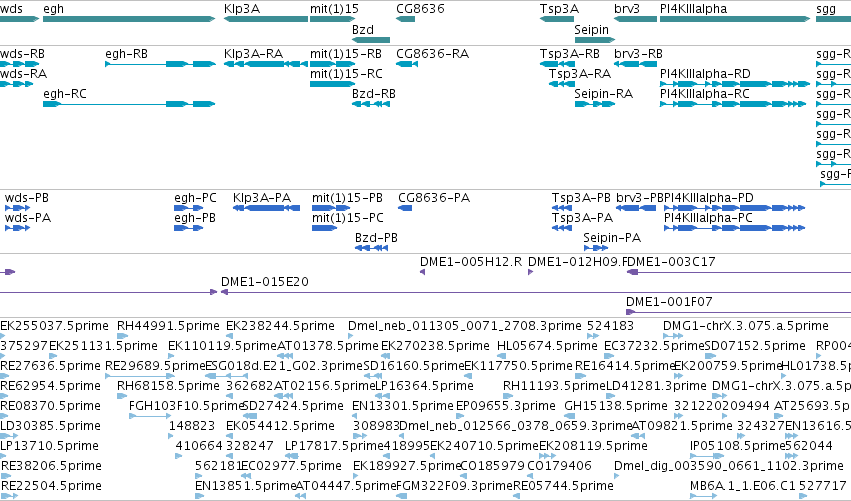The height and width of the screenshot is (501, 851).
Task: Click EST EK255037.5prime
Action: pyautogui.click(x=54, y=326)
